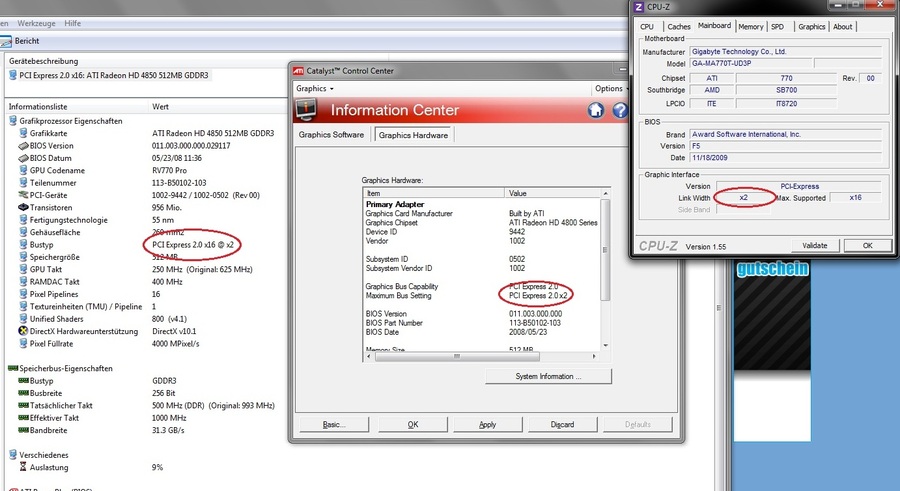This screenshot has height=491, width=900.
Task: Click the 'RV770 Pro' value
Action: [x=169, y=170]
